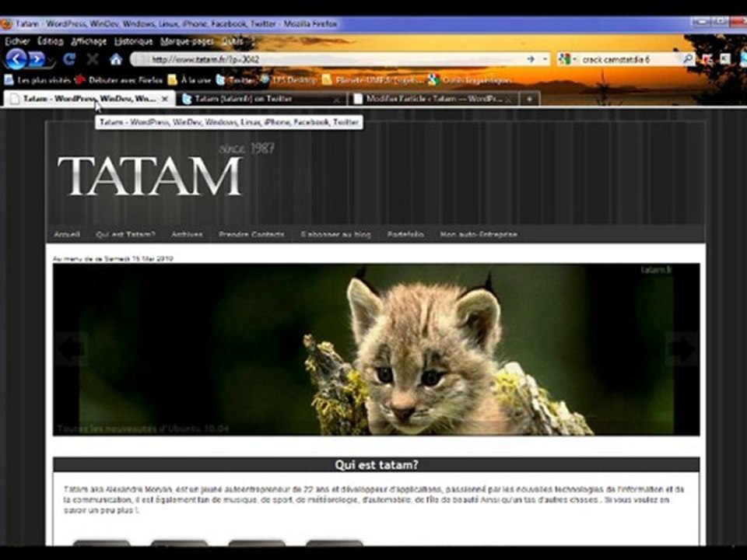Reload the page with the refresh icon
This screenshot has width=747, height=560.
click(x=69, y=59)
